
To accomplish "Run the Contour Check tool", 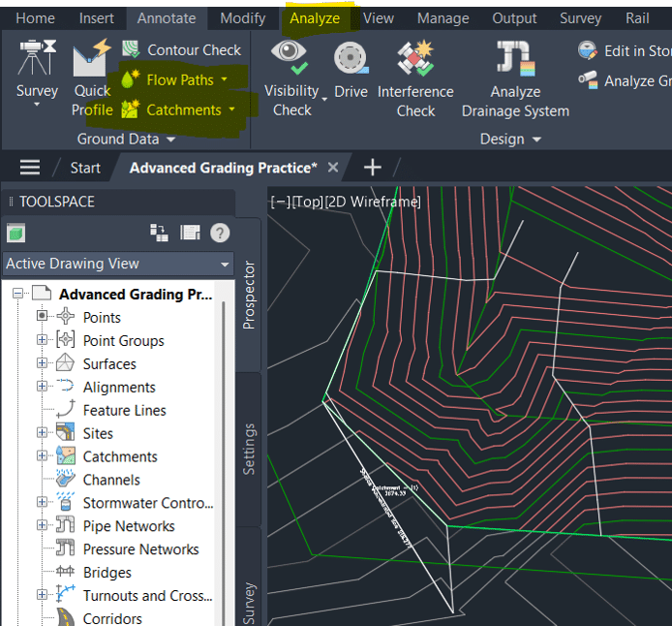I will [181, 49].
